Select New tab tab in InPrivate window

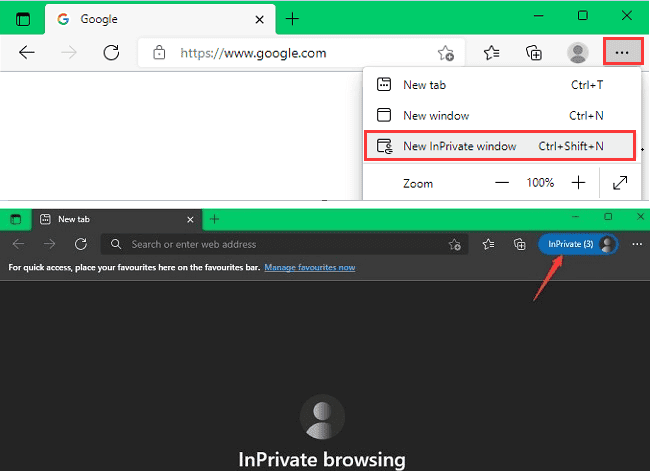pyautogui.click(x=117, y=219)
